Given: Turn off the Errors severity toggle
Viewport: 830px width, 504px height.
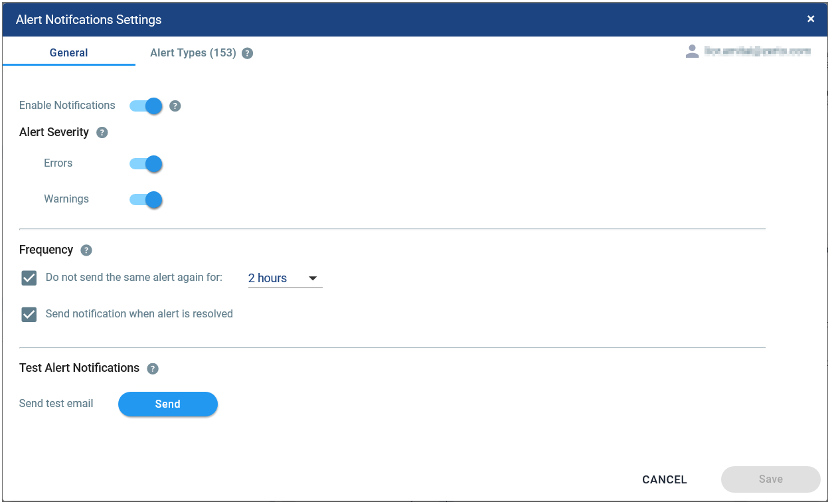Looking at the screenshot, I should [146, 164].
